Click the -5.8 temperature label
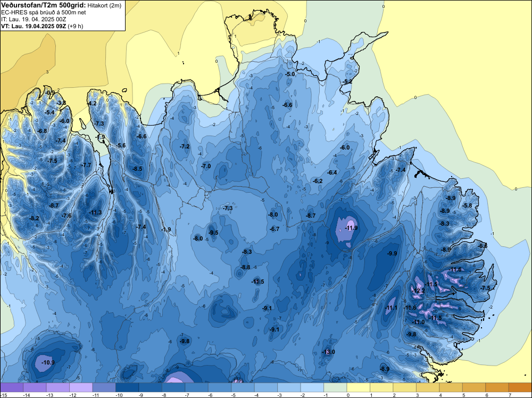This screenshot has height=398, width=532. pyautogui.click(x=467, y=205)
